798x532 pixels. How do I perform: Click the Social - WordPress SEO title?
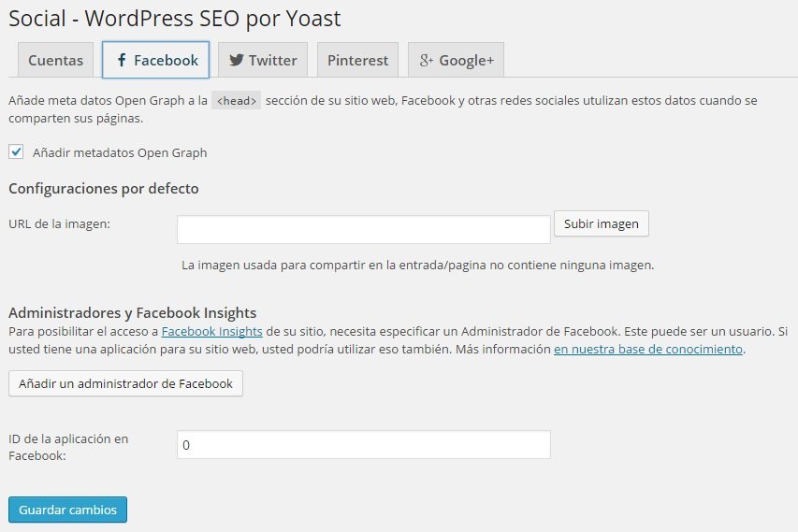point(175,19)
